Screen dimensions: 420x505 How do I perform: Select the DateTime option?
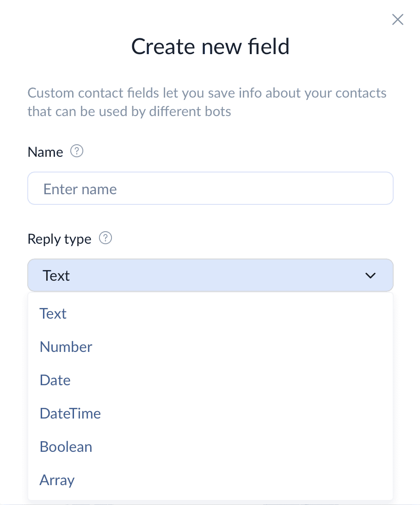click(x=210, y=413)
